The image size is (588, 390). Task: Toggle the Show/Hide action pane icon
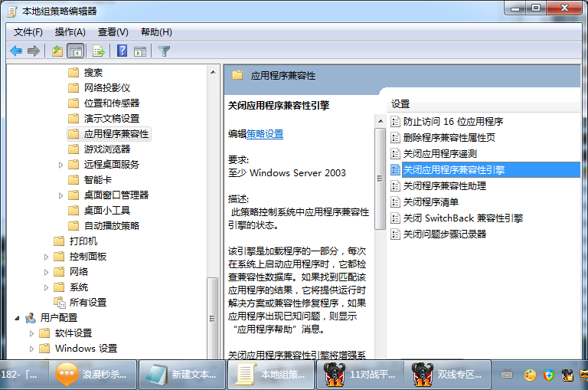pyautogui.click(x=140, y=51)
